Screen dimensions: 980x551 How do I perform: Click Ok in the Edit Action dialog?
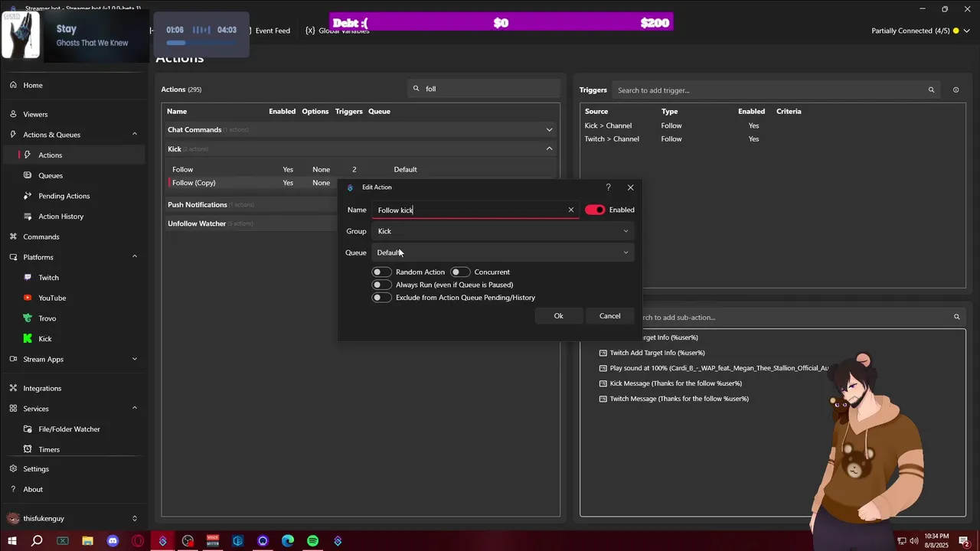point(559,316)
